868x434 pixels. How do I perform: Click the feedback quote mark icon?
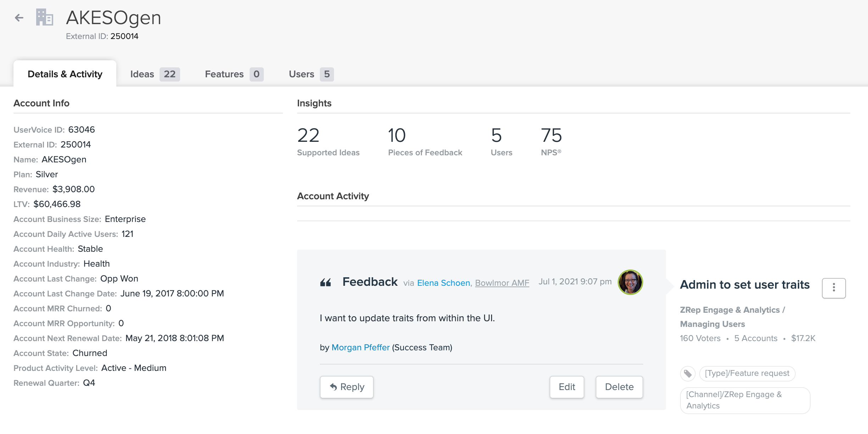pos(325,283)
